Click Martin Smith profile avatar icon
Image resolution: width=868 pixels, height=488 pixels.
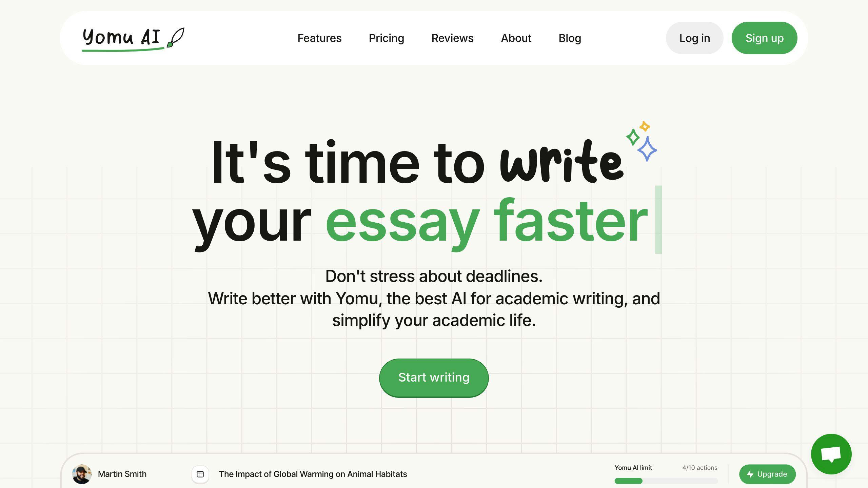pyautogui.click(x=82, y=474)
